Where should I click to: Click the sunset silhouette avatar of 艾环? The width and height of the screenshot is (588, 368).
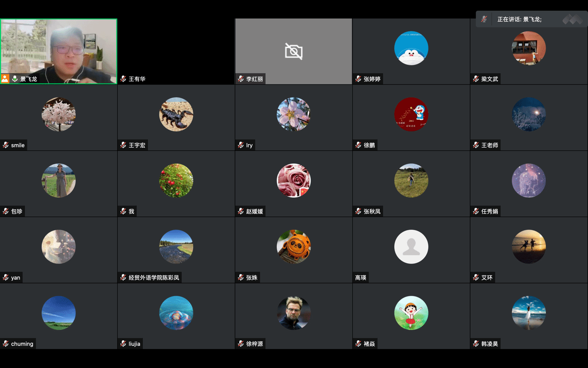[x=529, y=247]
